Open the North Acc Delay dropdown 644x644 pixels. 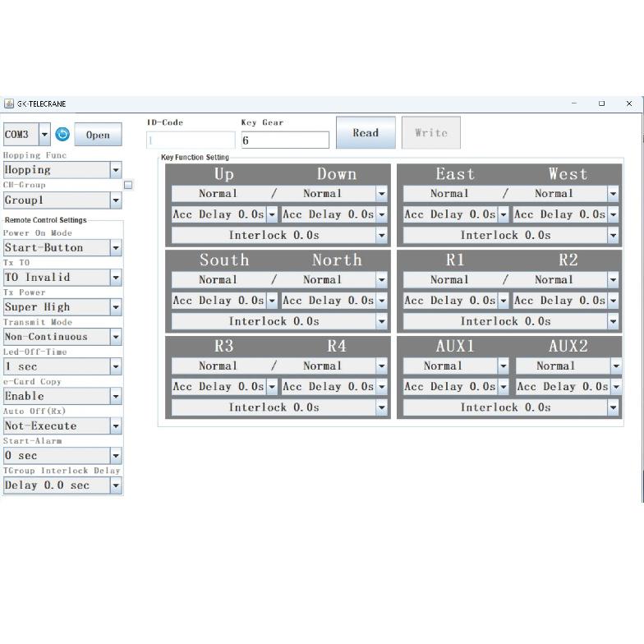[334, 301]
